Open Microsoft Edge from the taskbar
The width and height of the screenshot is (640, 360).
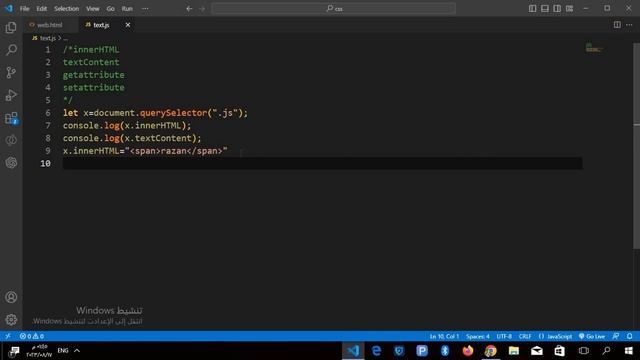point(376,351)
